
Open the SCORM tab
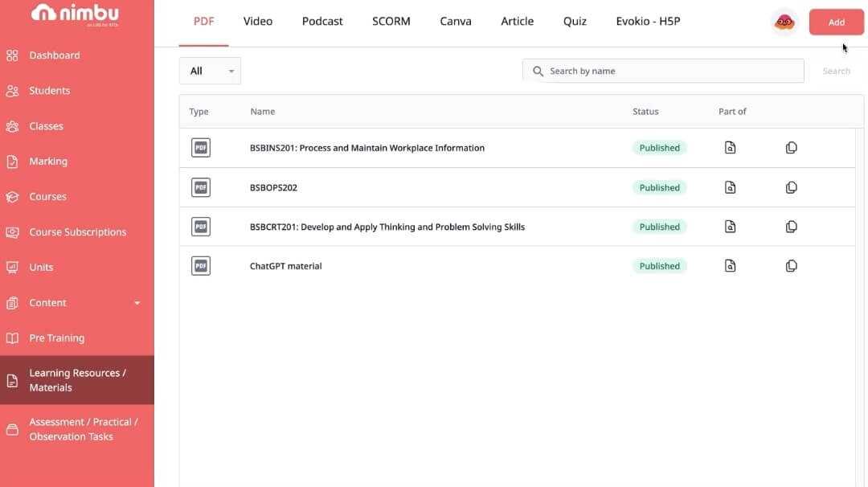coord(391,21)
